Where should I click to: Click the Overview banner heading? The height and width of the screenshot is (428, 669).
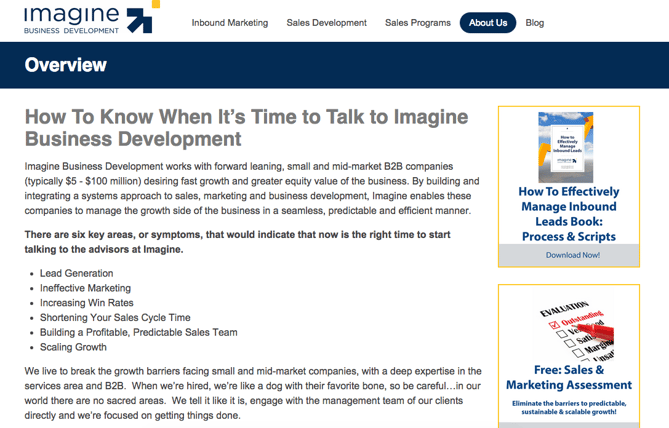tap(66, 66)
